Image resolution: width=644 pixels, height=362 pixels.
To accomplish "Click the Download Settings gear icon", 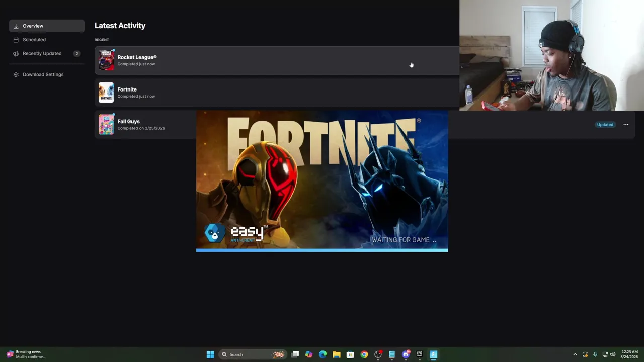I will (x=16, y=74).
